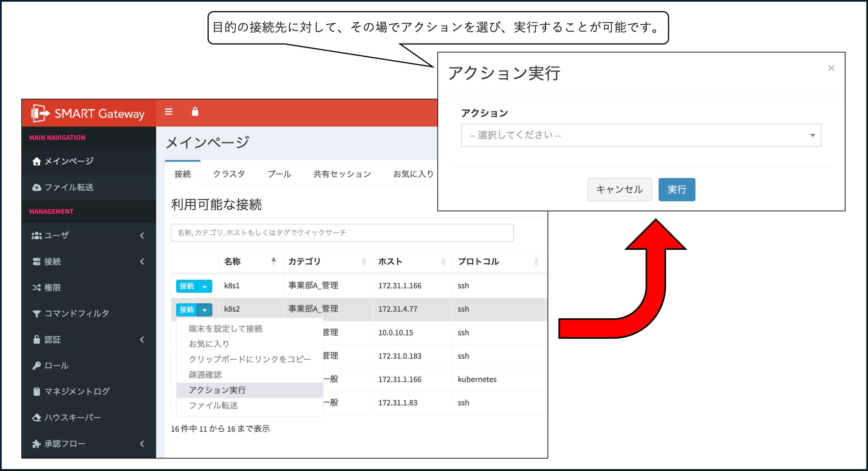Open the アクション selection dropdown
Screen dimensions: 868x471
pos(641,135)
